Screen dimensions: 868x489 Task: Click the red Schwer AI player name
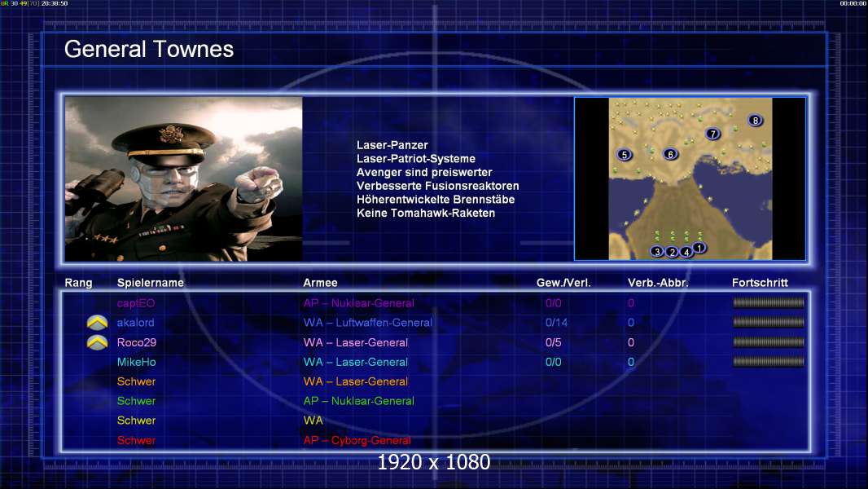(x=136, y=440)
